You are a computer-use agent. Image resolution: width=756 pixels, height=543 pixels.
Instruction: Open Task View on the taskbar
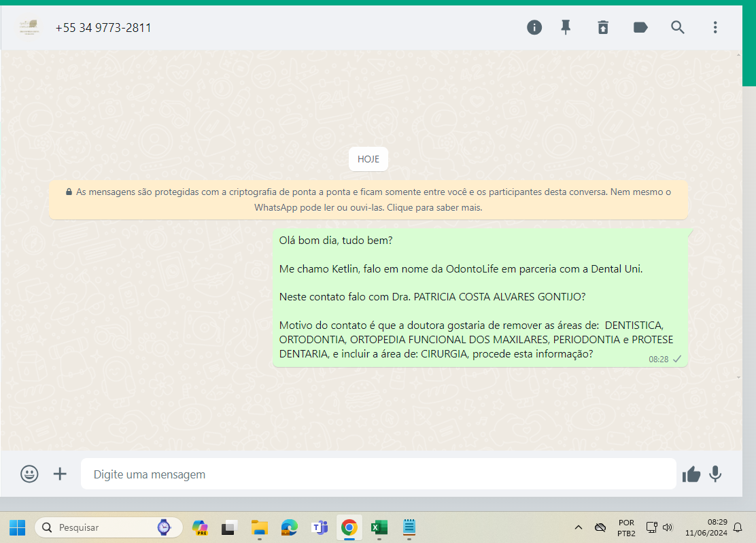[x=230, y=527]
